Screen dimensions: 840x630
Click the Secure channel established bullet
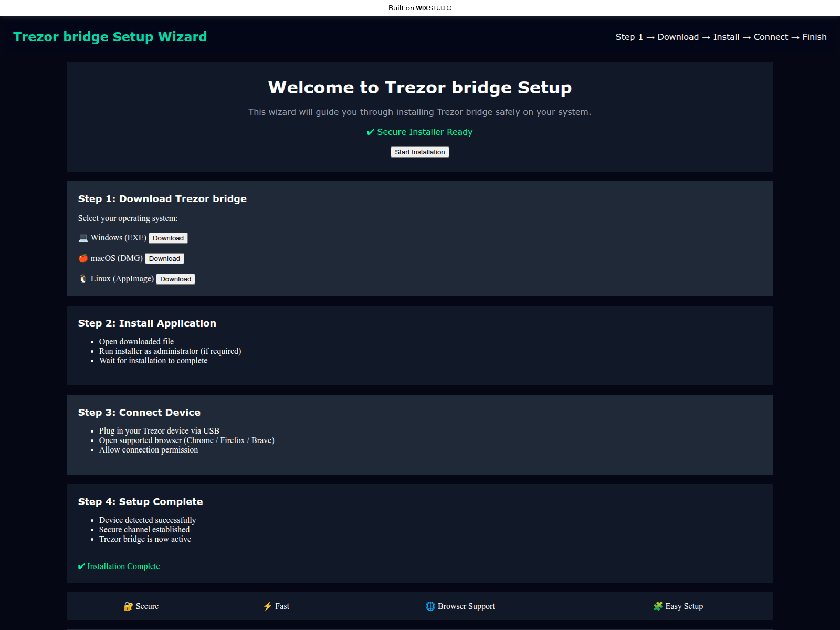point(144,530)
